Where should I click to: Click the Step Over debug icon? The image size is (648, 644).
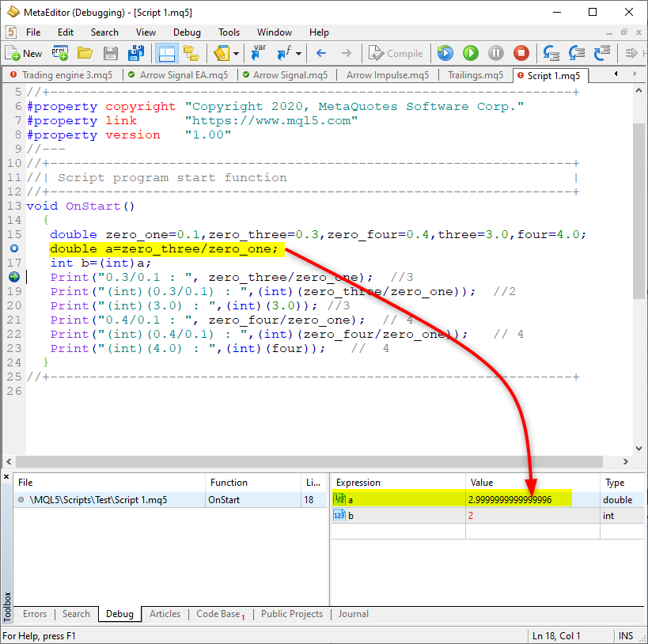pyautogui.click(x=577, y=53)
